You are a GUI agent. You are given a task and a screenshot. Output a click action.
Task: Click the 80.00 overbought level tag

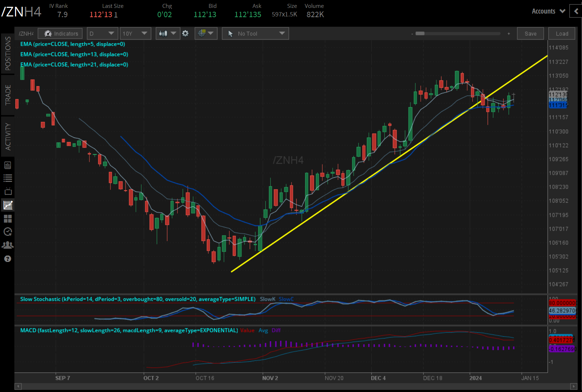562,303
